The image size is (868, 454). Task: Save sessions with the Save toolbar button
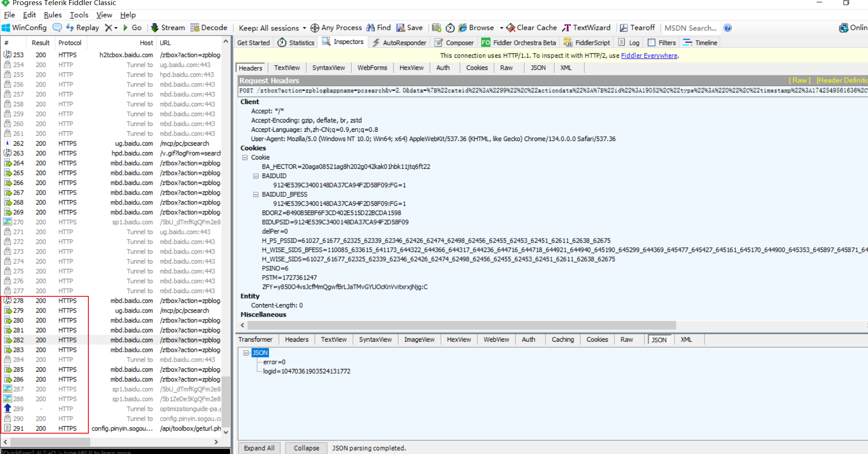[409, 28]
